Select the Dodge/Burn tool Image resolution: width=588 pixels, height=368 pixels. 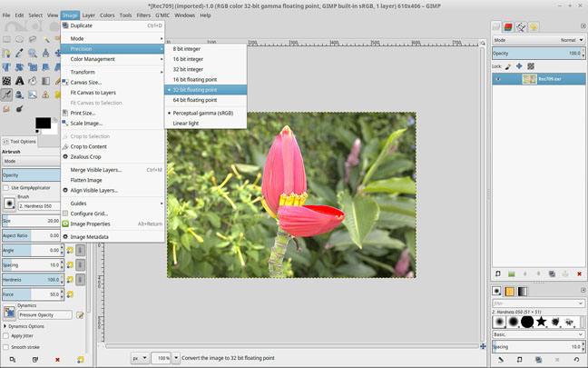[19, 109]
